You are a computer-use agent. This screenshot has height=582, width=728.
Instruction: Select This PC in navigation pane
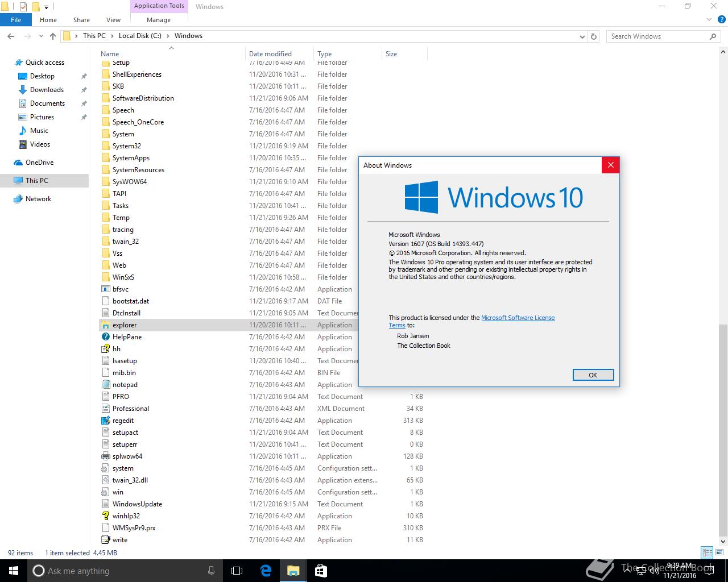click(44, 181)
